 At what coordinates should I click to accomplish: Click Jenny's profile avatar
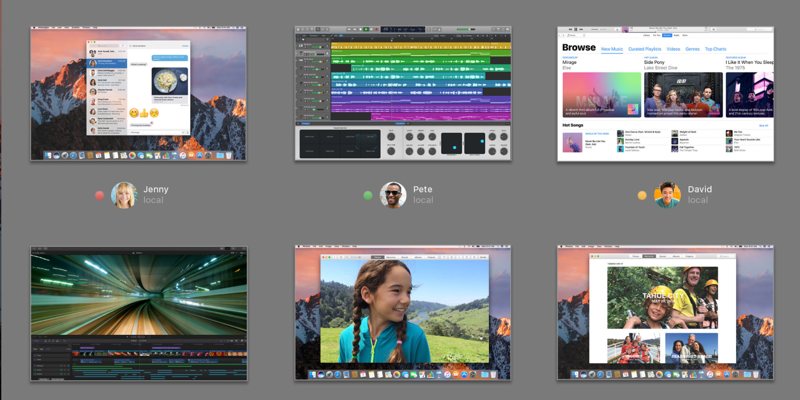(x=124, y=195)
